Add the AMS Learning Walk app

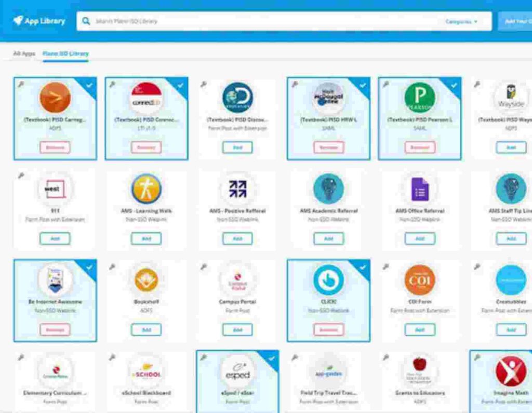(x=146, y=238)
